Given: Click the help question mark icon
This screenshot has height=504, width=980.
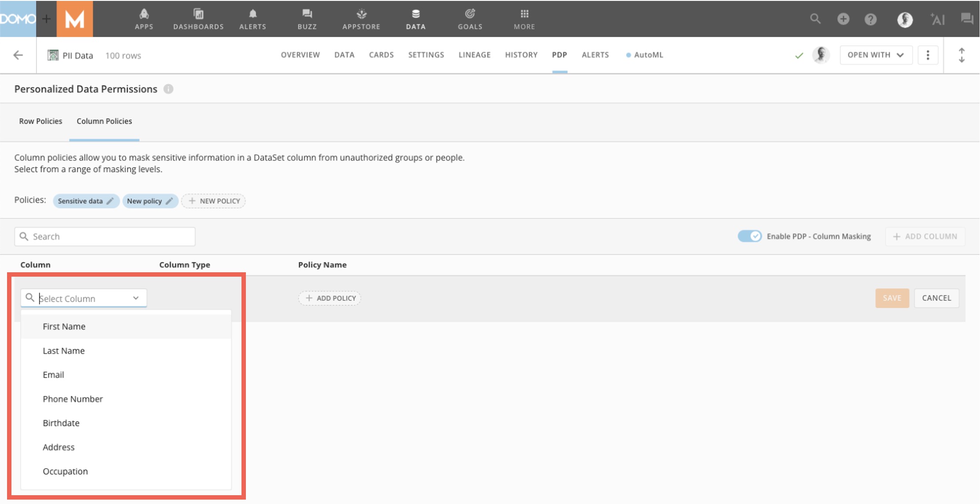Looking at the screenshot, I should [x=871, y=19].
